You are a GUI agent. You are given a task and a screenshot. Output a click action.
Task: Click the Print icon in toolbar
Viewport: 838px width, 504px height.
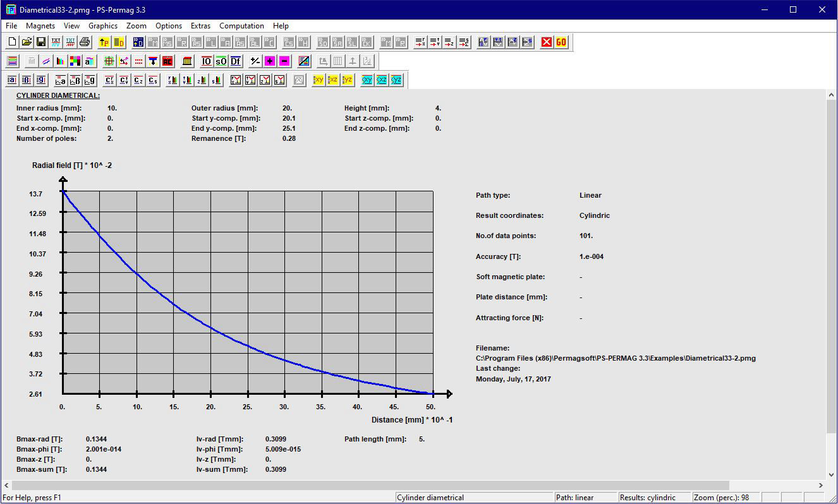click(x=85, y=42)
